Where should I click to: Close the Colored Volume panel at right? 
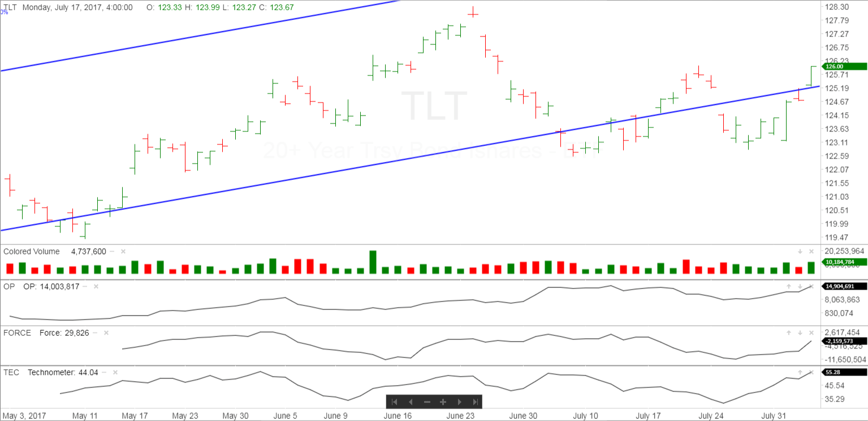[811, 251]
